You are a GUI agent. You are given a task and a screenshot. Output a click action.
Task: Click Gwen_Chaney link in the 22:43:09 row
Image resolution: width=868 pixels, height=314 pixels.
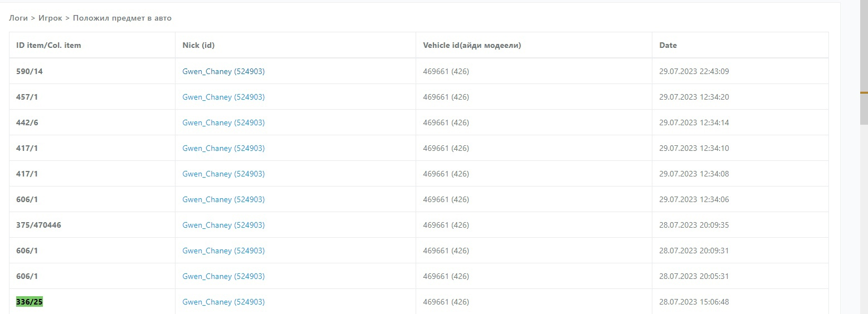[223, 71]
